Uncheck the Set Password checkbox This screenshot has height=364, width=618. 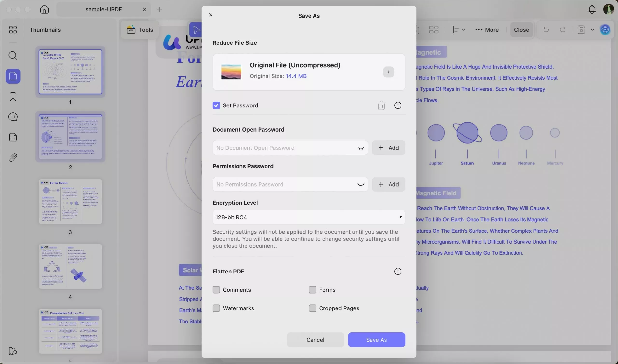pyautogui.click(x=216, y=105)
